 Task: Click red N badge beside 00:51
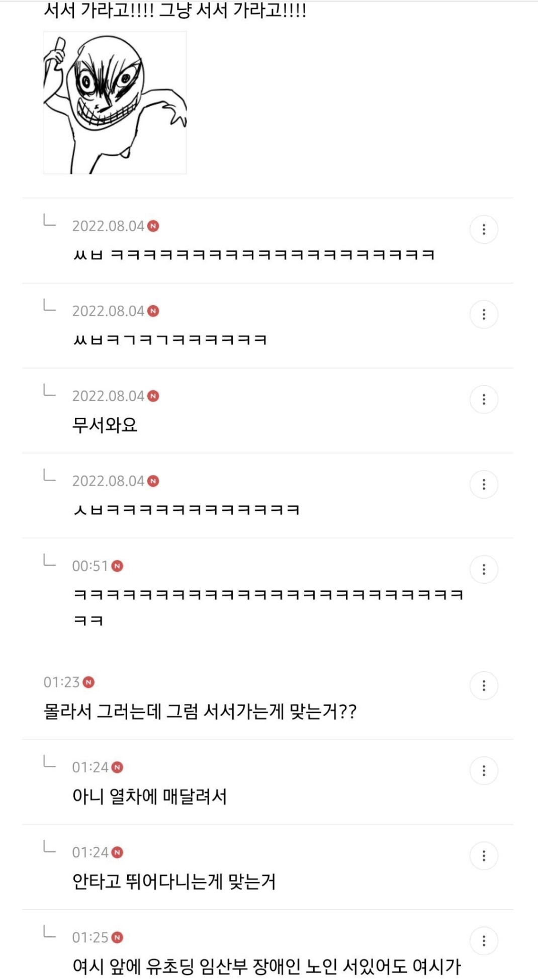click(117, 566)
